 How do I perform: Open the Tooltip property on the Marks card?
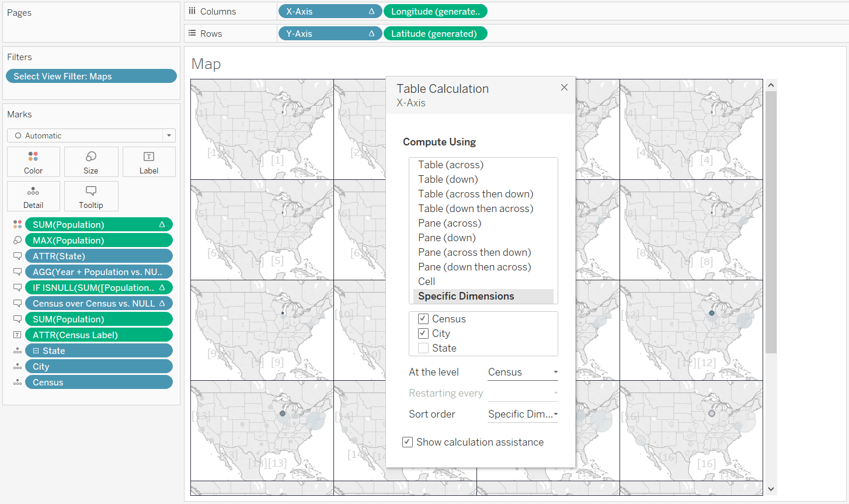pos(91,196)
